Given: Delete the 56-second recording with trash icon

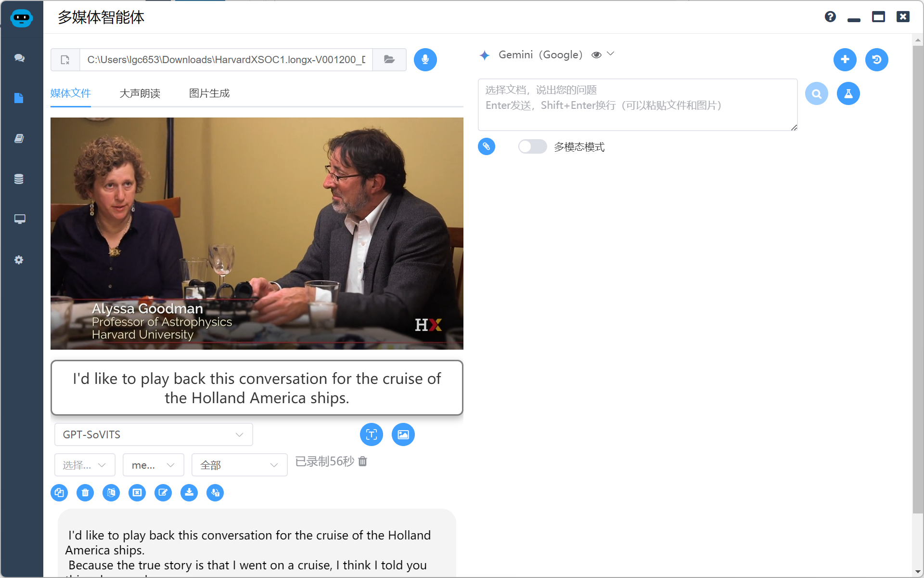Looking at the screenshot, I should pyautogui.click(x=363, y=461).
